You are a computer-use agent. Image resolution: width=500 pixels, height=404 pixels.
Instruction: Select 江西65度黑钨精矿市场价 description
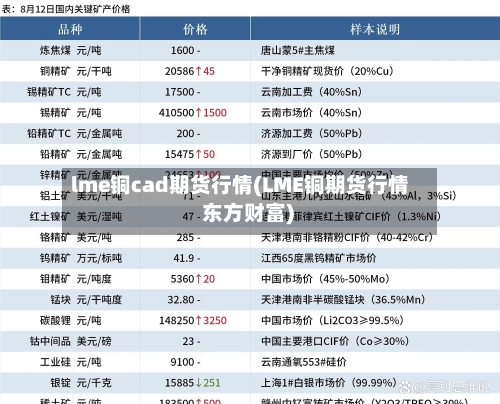pyautogui.click(x=319, y=258)
